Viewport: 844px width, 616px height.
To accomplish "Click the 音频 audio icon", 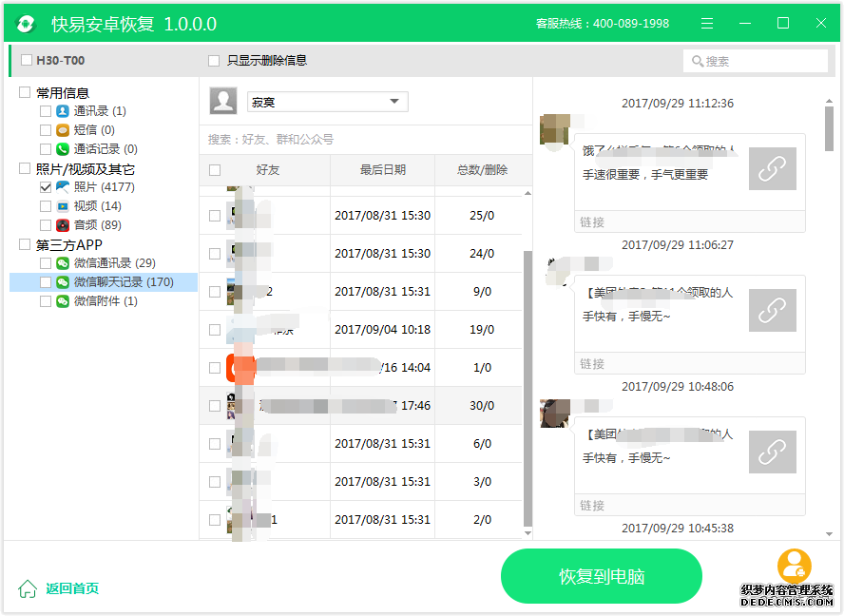I will pyautogui.click(x=63, y=224).
